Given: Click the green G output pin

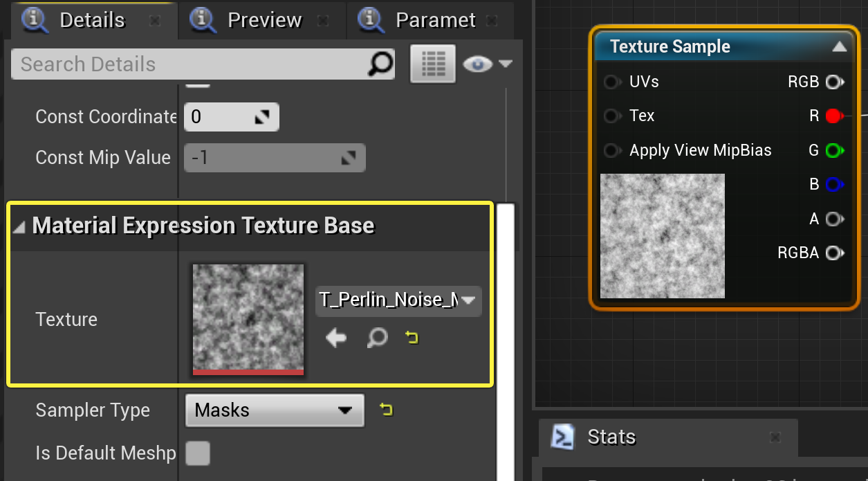Looking at the screenshot, I should coord(834,150).
